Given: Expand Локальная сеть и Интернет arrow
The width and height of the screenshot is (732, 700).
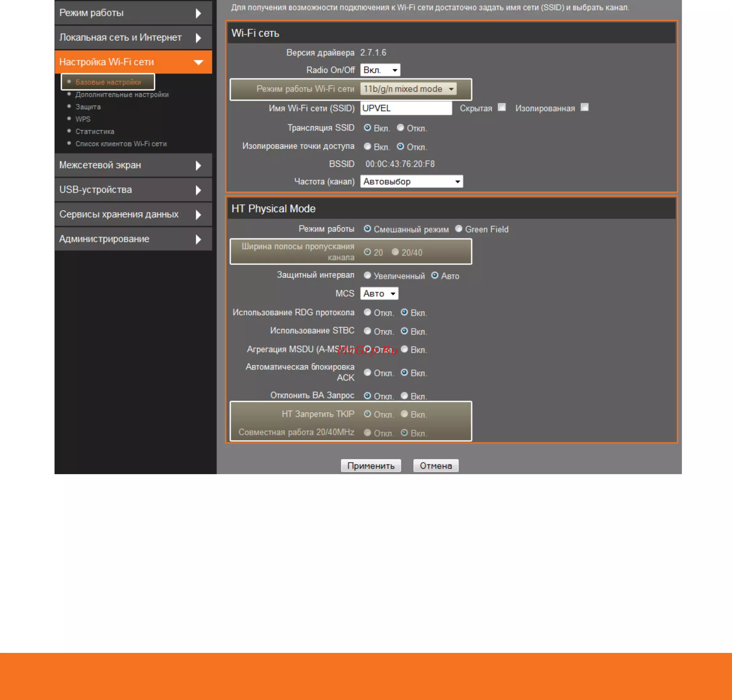Looking at the screenshot, I should tap(198, 38).
